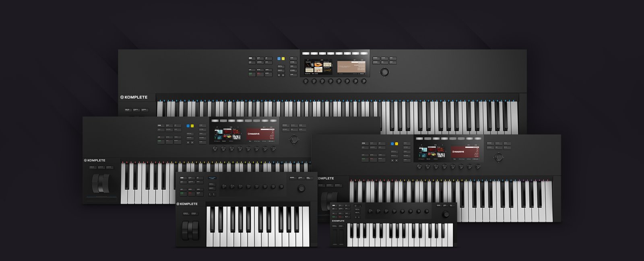Click the last rotary knob under the top display
644x261 pixels.
coord(364,81)
